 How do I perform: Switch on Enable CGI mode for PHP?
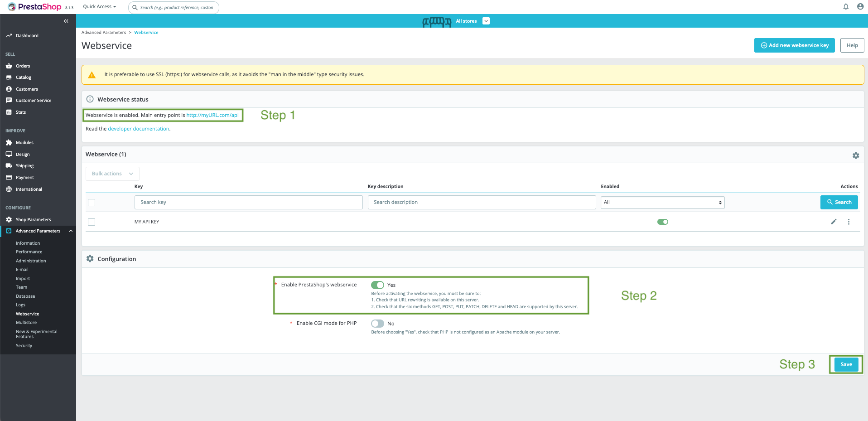377,324
